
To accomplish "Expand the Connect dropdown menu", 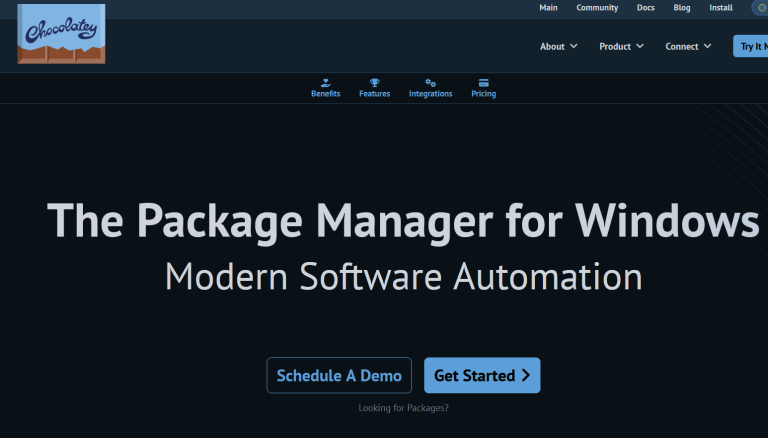I will pos(688,46).
